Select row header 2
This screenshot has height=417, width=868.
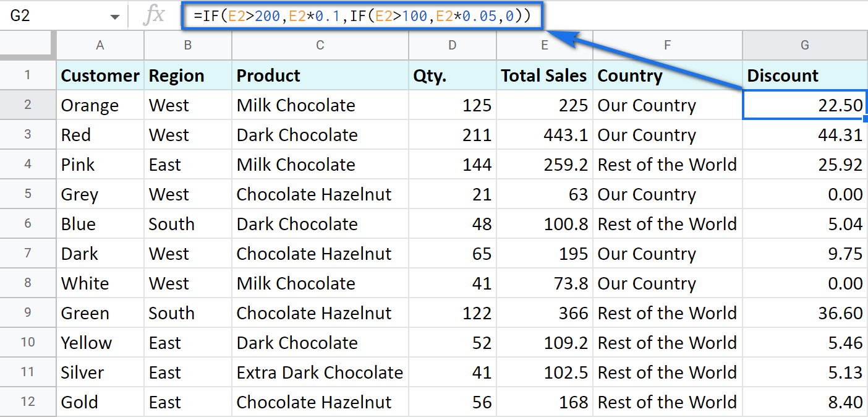(28, 105)
